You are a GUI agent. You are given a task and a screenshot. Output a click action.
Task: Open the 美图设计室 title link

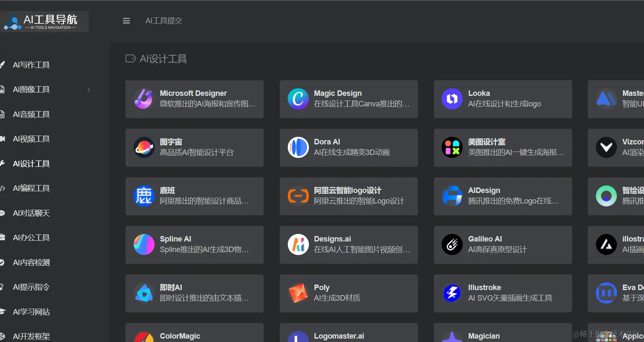coord(486,142)
